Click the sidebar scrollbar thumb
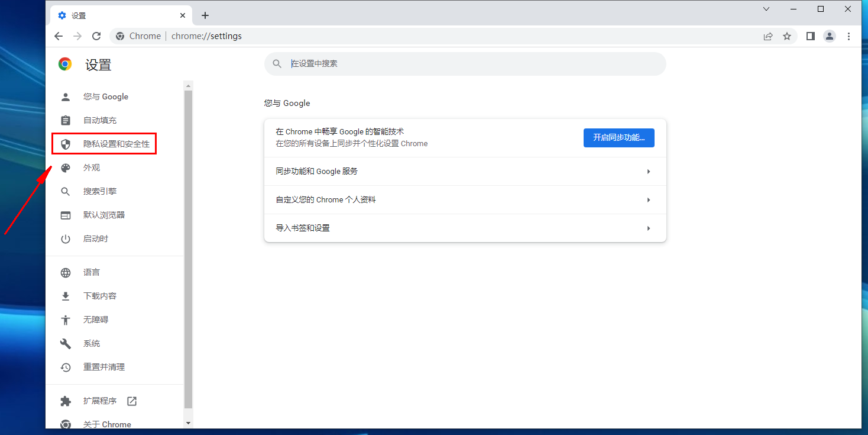The height and width of the screenshot is (435, 868). pos(189,249)
